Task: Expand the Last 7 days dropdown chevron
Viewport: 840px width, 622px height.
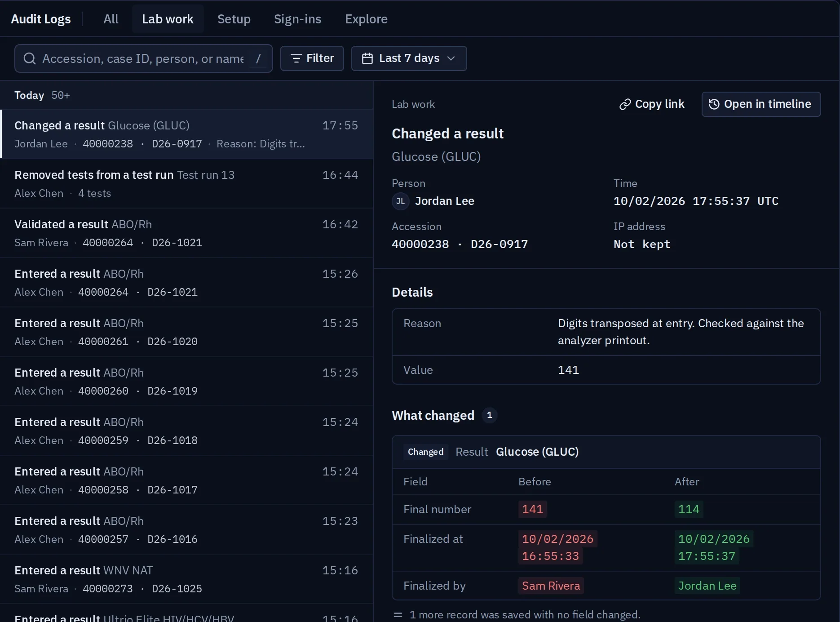Action: point(451,58)
